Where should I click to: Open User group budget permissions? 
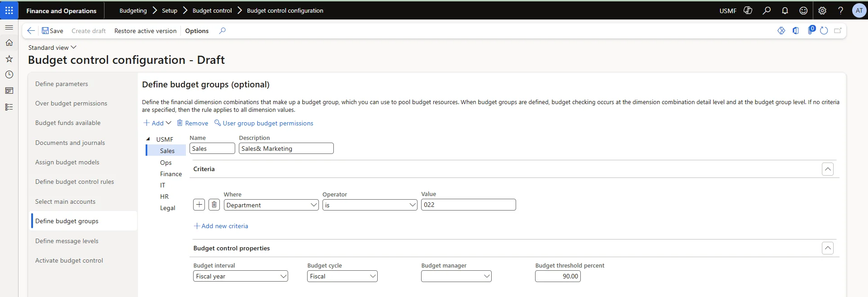(x=264, y=123)
